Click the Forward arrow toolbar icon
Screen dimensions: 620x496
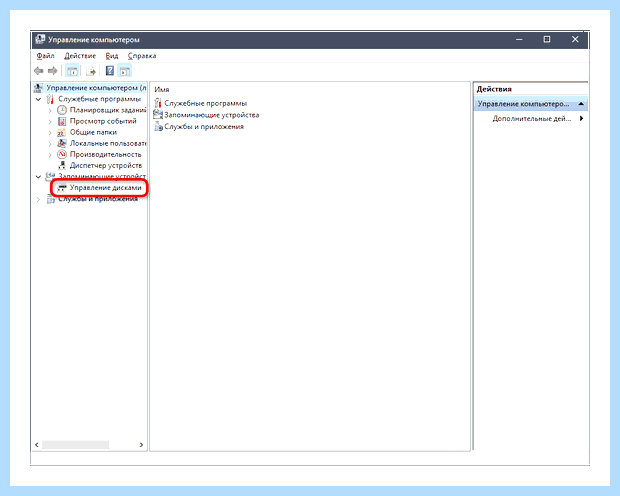pos(52,71)
